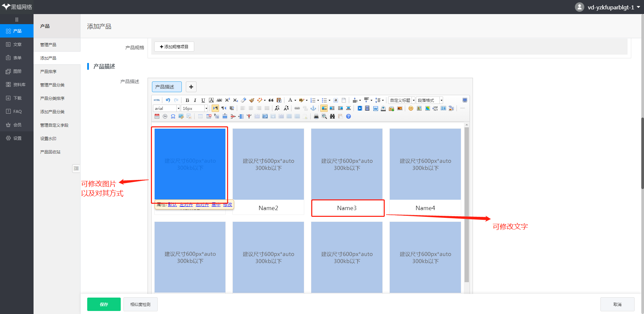
Task: Open the font color picker arrow
Action: (295, 100)
